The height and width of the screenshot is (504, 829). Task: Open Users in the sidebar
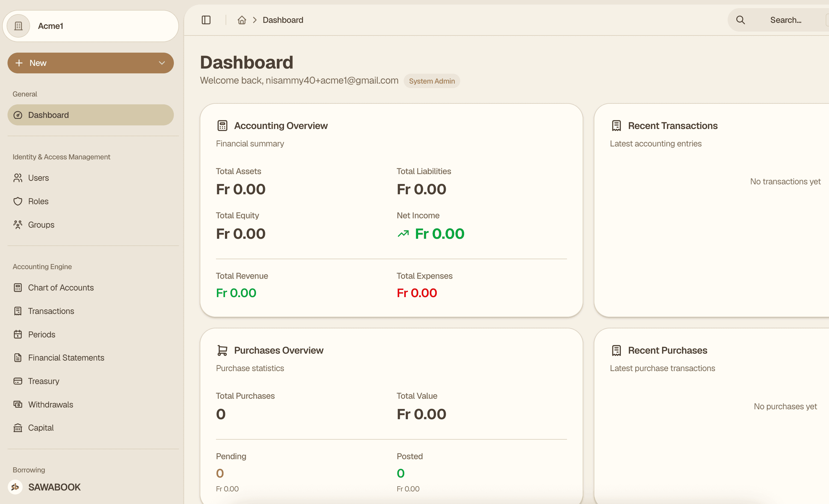tap(91, 178)
